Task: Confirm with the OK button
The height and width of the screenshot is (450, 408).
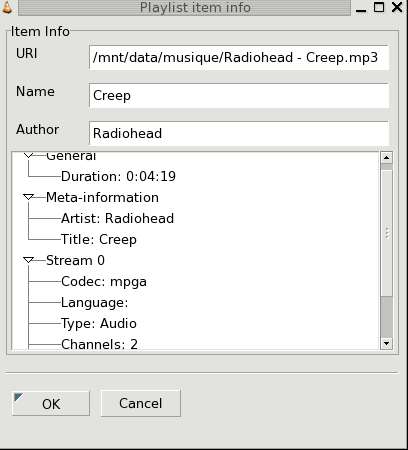Action: [51, 404]
